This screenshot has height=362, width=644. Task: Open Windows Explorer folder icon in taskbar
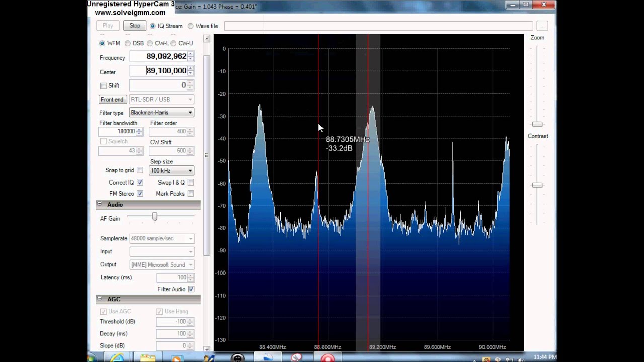[147, 358]
